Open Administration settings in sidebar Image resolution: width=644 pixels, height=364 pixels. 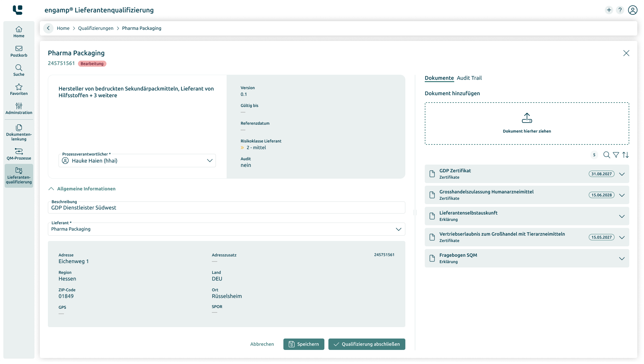coord(19,109)
